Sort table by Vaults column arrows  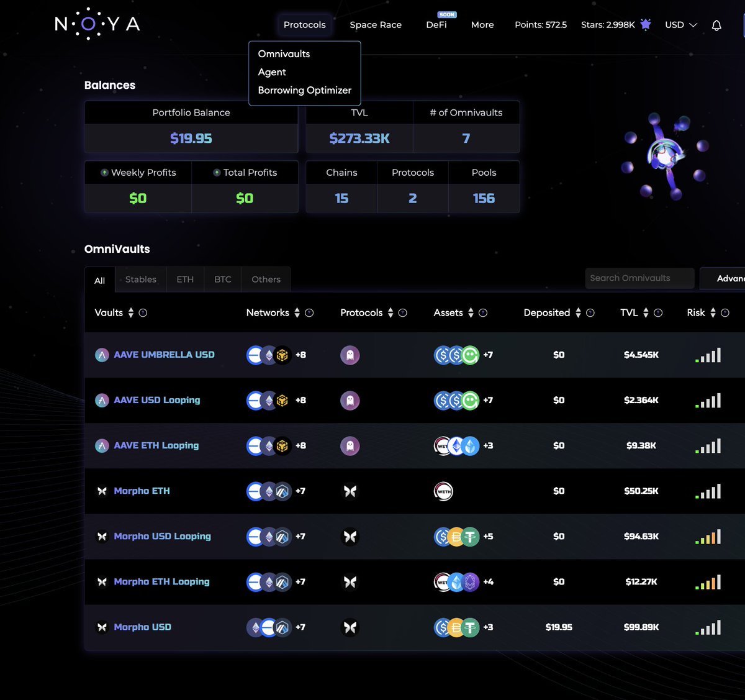pos(131,313)
